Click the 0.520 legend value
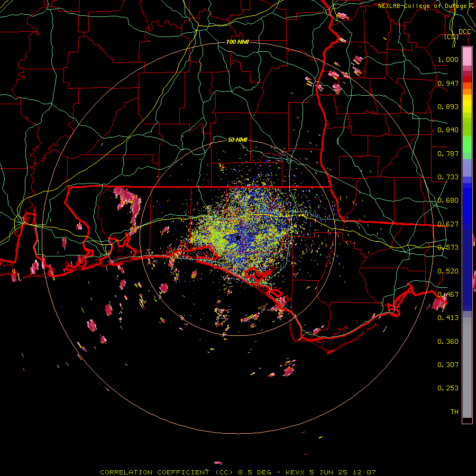Viewport: 476px width, 476px height. (448, 271)
